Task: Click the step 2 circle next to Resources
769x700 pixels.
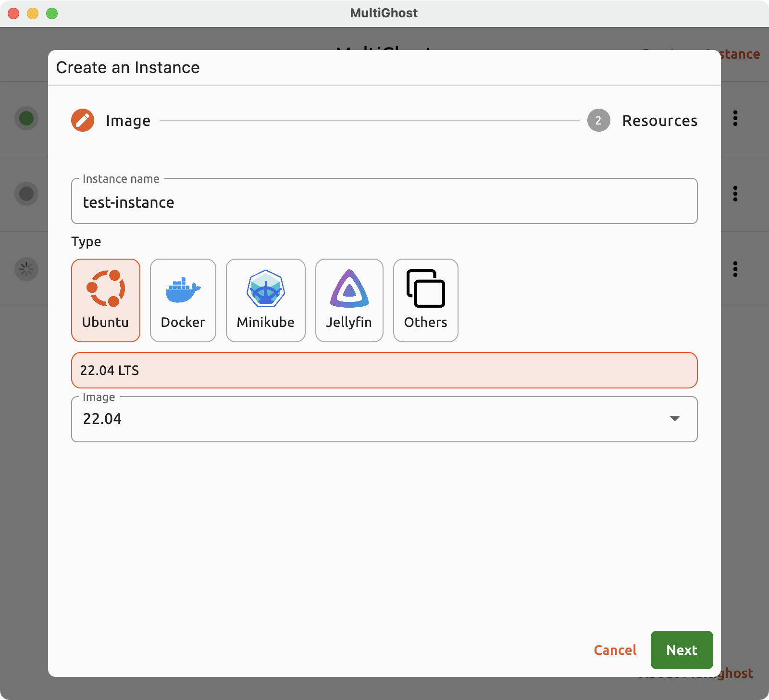Action: click(x=598, y=121)
